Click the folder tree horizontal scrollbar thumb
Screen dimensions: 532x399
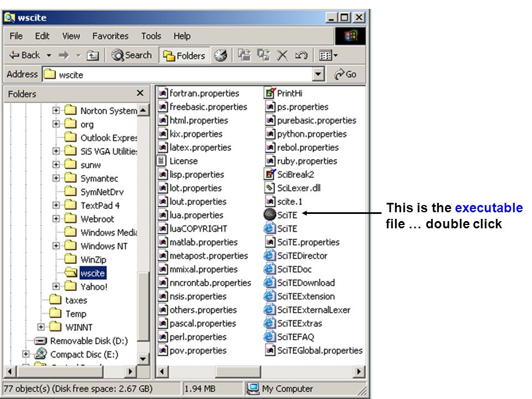(x=60, y=371)
